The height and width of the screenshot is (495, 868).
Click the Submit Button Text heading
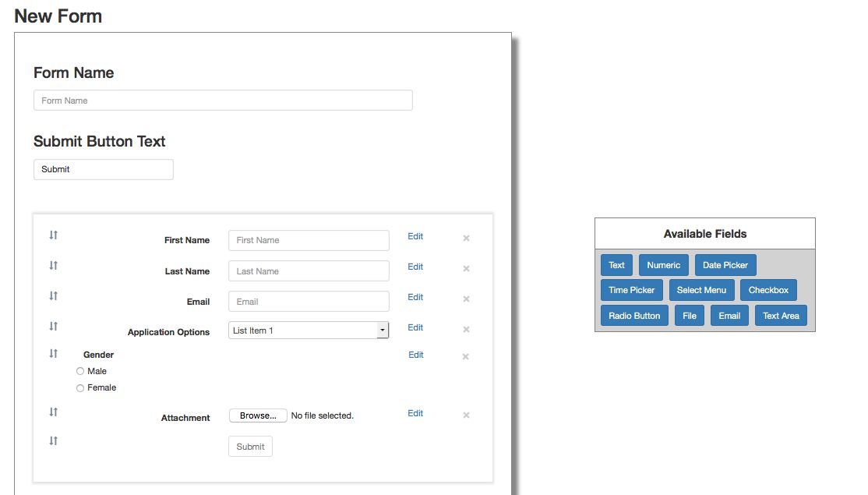(x=100, y=142)
